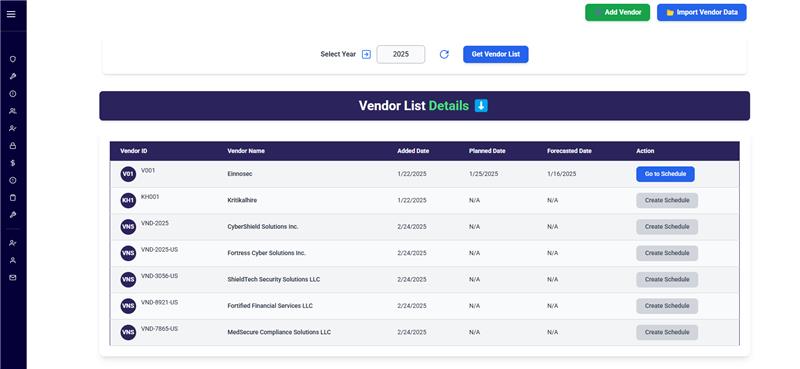Click the planned date 1/25/2025
The image size is (800, 369).
[484, 174]
